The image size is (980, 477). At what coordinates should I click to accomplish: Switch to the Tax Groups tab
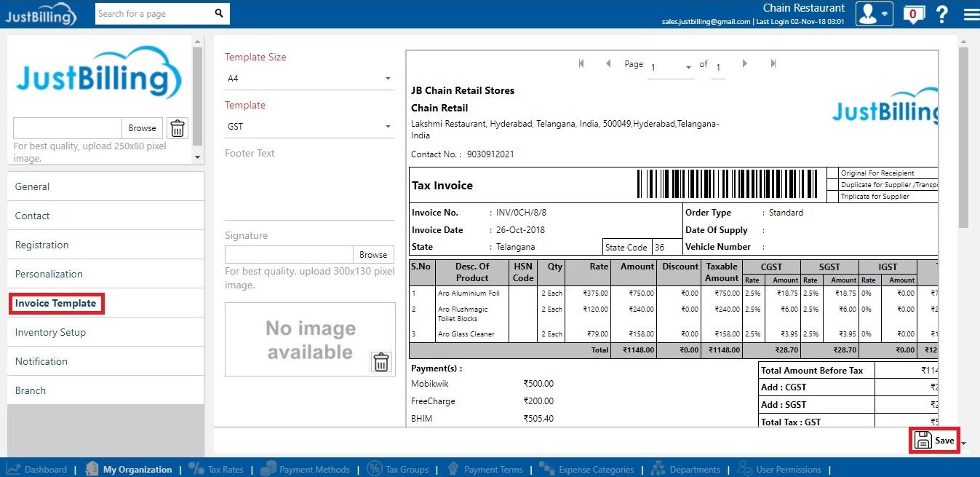(398, 469)
